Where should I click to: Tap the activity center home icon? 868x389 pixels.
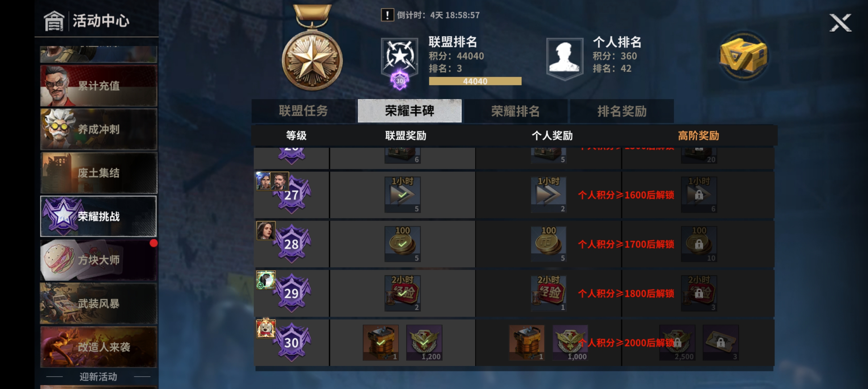tap(54, 21)
